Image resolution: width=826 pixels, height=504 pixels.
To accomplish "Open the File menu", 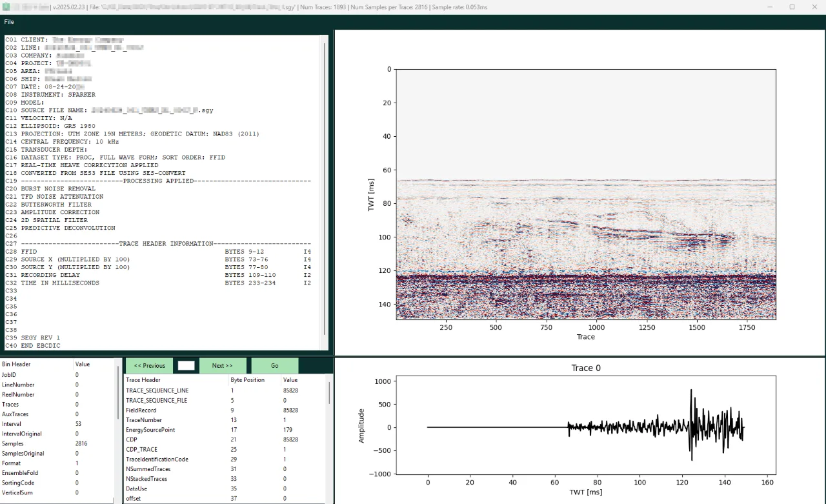I will tap(8, 21).
